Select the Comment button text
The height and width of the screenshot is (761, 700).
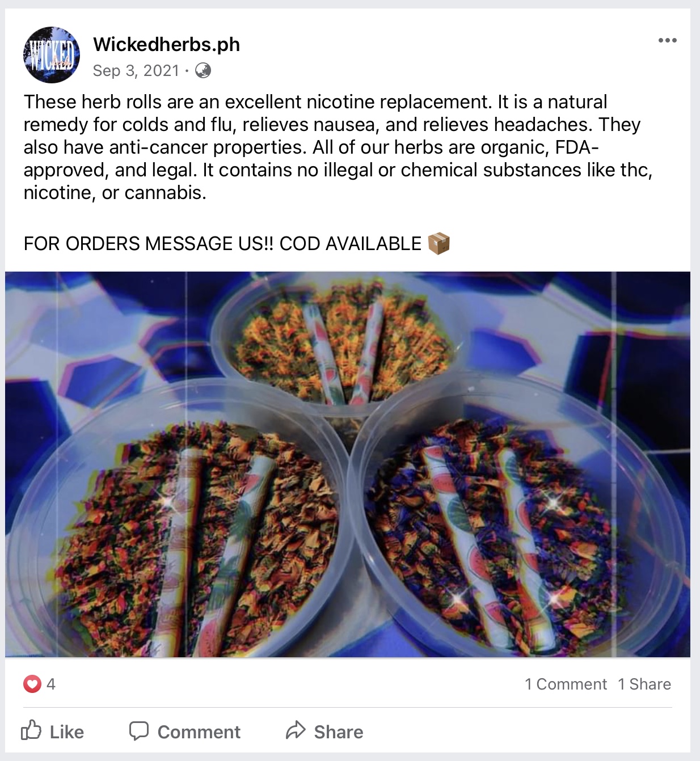[199, 732]
